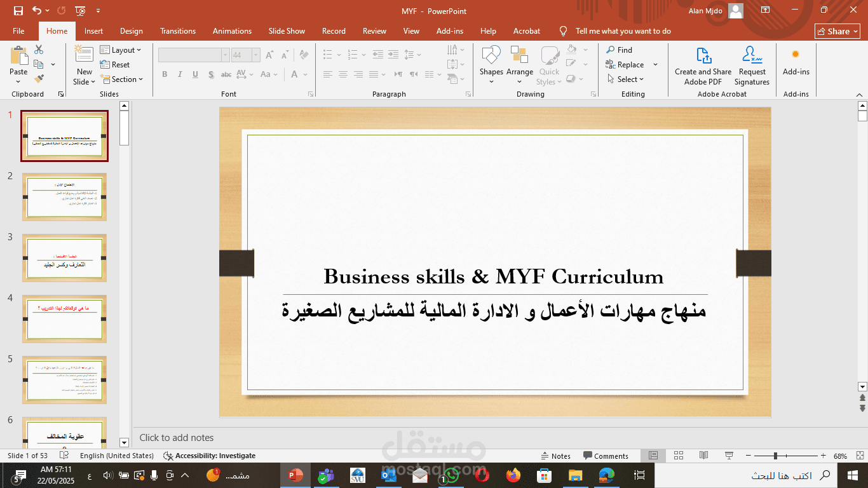Click the Share button
The height and width of the screenshot is (488, 868).
coord(838,31)
